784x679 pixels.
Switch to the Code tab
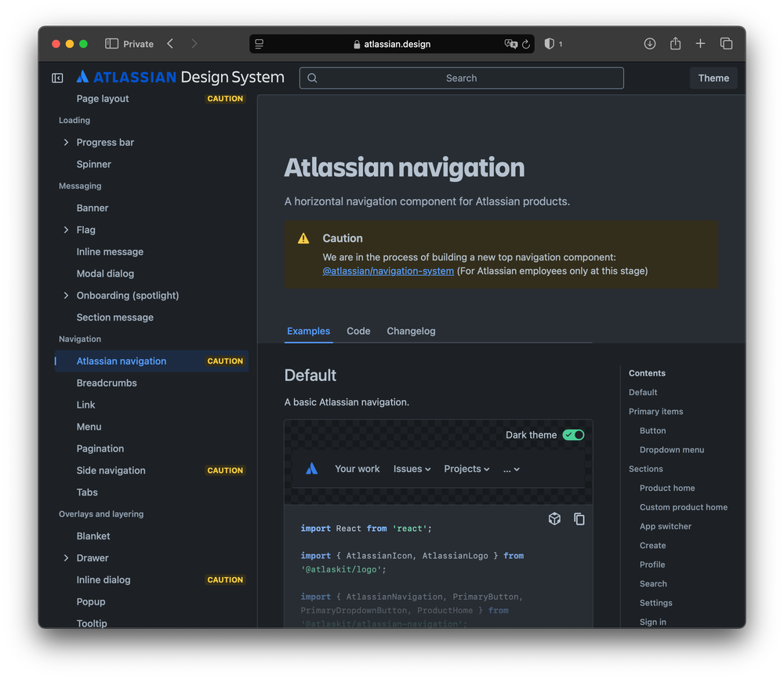tap(358, 331)
